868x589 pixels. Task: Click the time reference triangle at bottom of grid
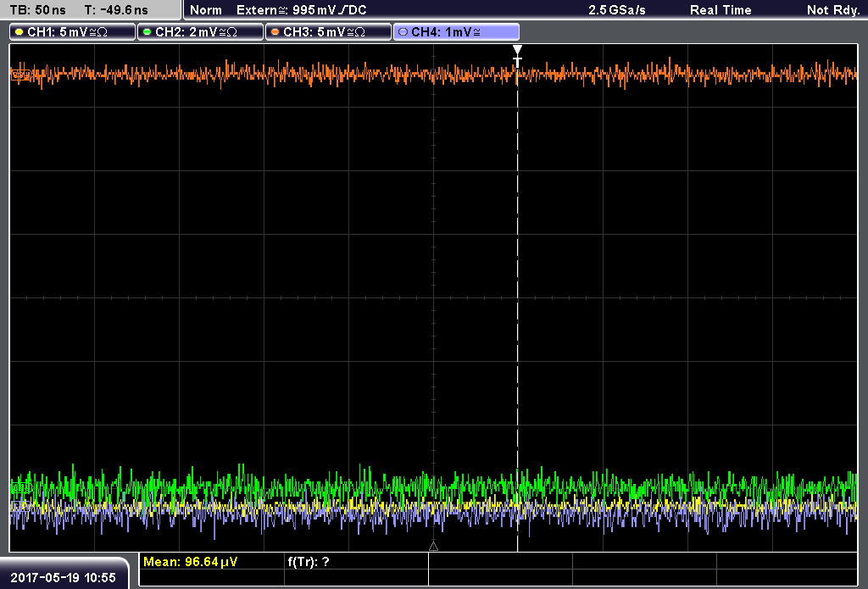click(433, 547)
